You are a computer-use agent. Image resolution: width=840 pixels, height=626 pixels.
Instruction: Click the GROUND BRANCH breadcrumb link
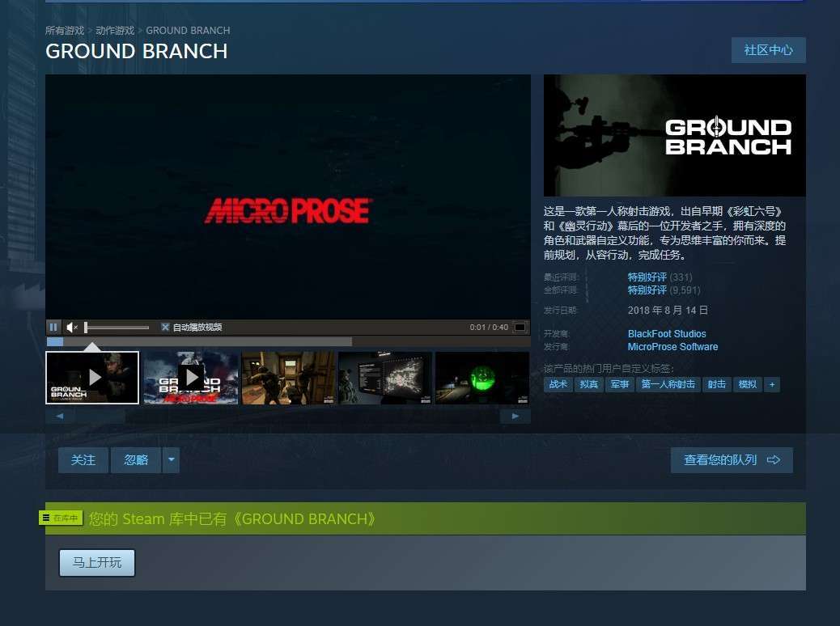click(188, 31)
